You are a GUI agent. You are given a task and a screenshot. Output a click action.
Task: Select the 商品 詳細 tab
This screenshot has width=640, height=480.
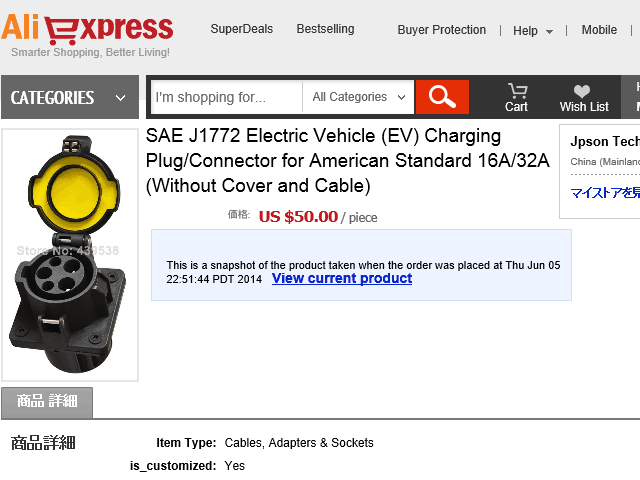point(47,402)
